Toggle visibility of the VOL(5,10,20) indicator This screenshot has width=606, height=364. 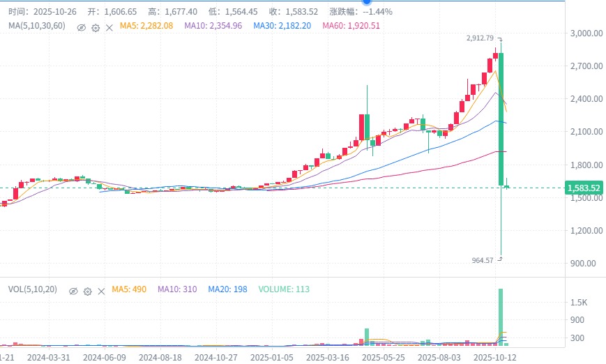click(73, 291)
